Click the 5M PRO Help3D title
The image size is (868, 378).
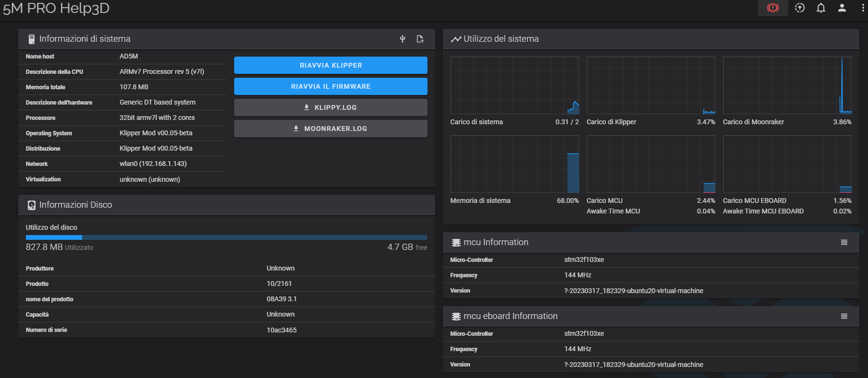(x=56, y=9)
